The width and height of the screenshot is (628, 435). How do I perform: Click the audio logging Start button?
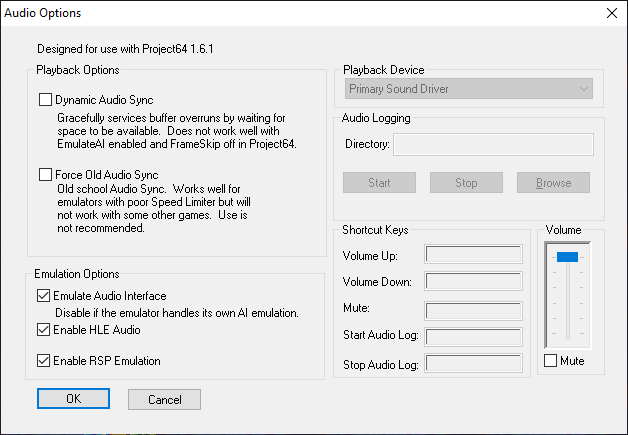pos(379,183)
